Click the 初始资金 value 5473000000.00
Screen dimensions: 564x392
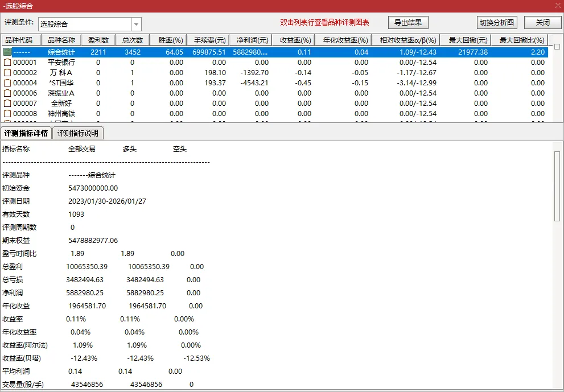pyautogui.click(x=93, y=188)
